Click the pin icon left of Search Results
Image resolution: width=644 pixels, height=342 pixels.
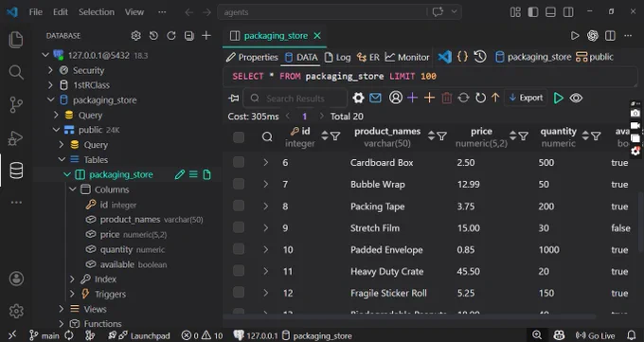click(234, 99)
